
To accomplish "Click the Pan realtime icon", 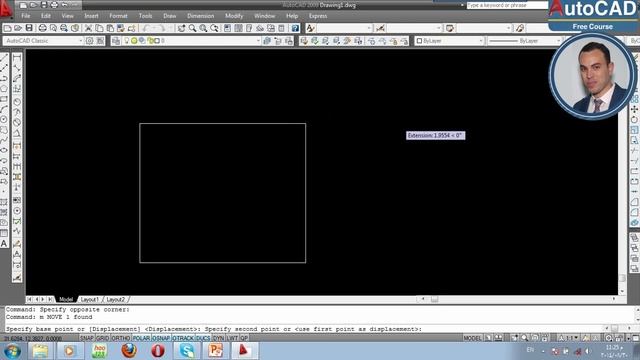I will pos(181,28).
